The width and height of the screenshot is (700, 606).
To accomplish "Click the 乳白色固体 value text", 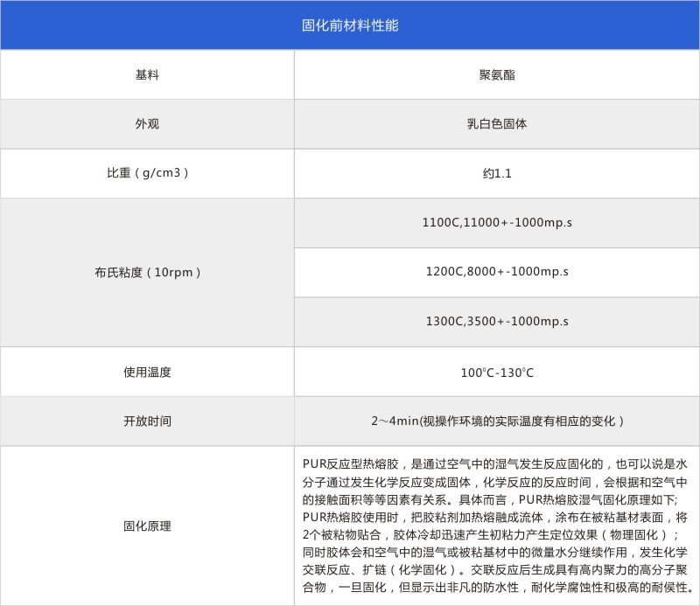I will (x=497, y=124).
